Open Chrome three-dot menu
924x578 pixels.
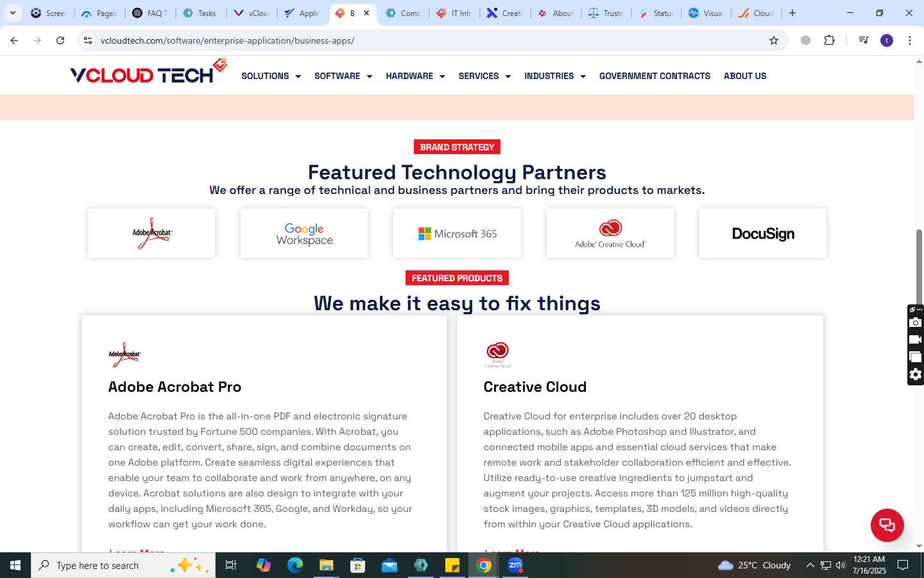(x=910, y=40)
